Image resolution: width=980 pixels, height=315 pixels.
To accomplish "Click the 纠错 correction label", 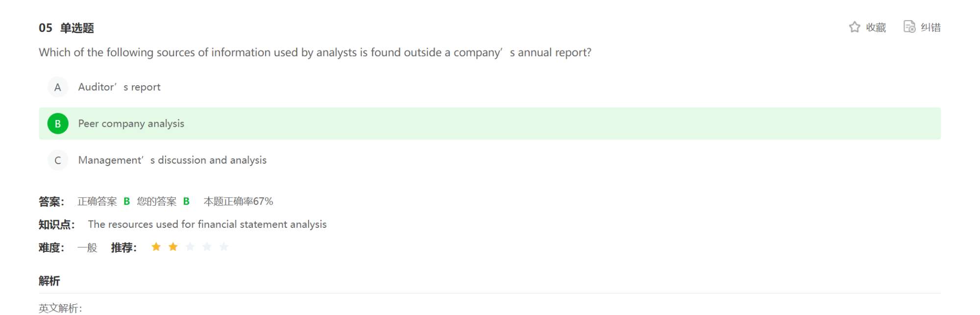I will tap(931, 27).
